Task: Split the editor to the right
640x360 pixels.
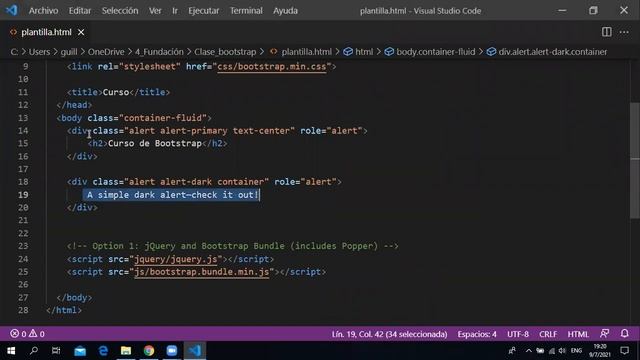Action: tap(607, 32)
